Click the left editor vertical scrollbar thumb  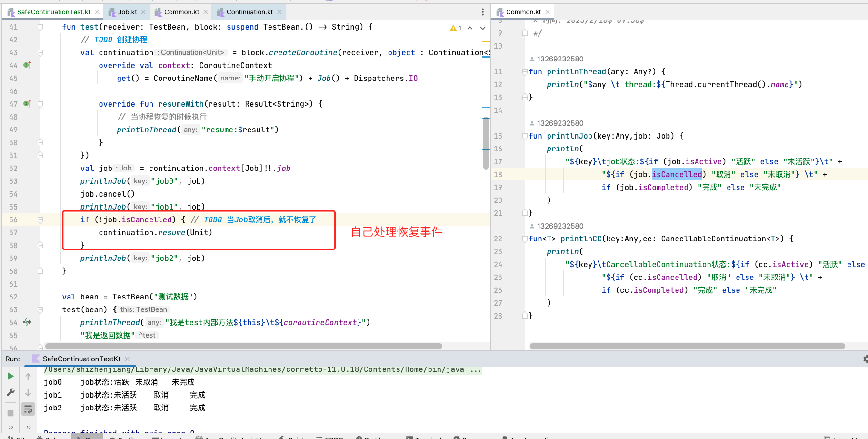pyautogui.click(x=486, y=143)
